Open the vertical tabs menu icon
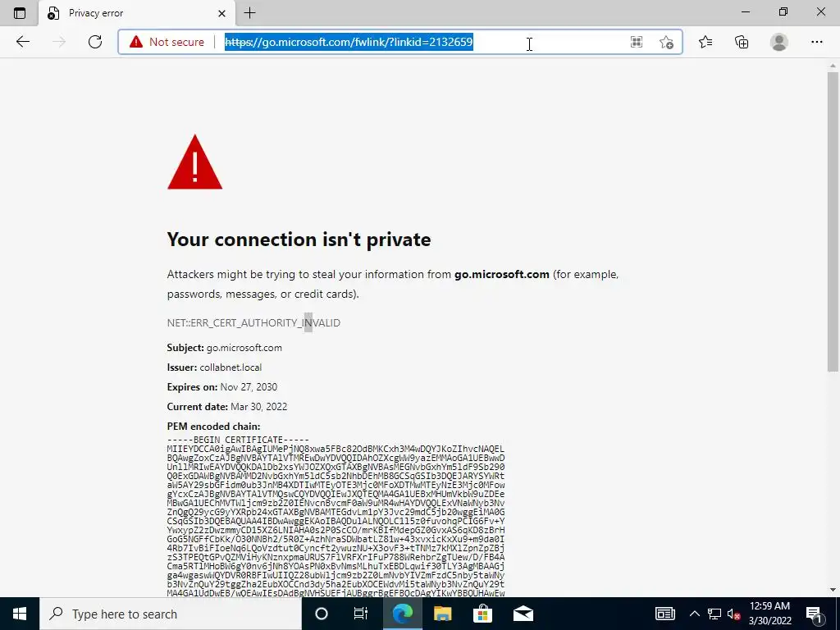 pos(20,13)
